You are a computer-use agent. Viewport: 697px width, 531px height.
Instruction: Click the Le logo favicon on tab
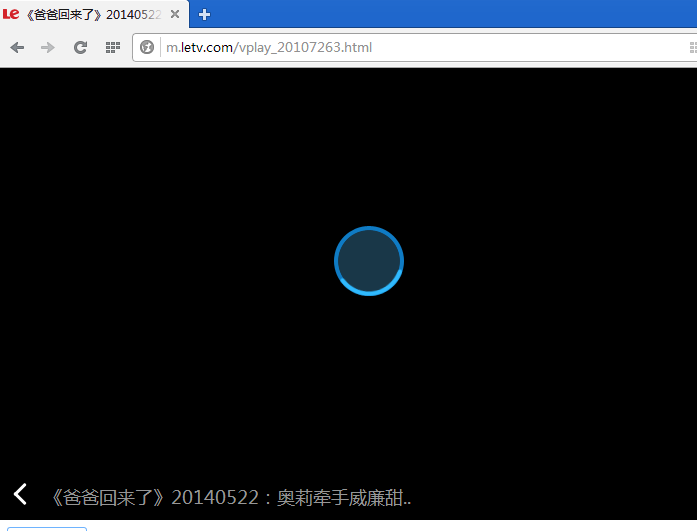(x=11, y=14)
